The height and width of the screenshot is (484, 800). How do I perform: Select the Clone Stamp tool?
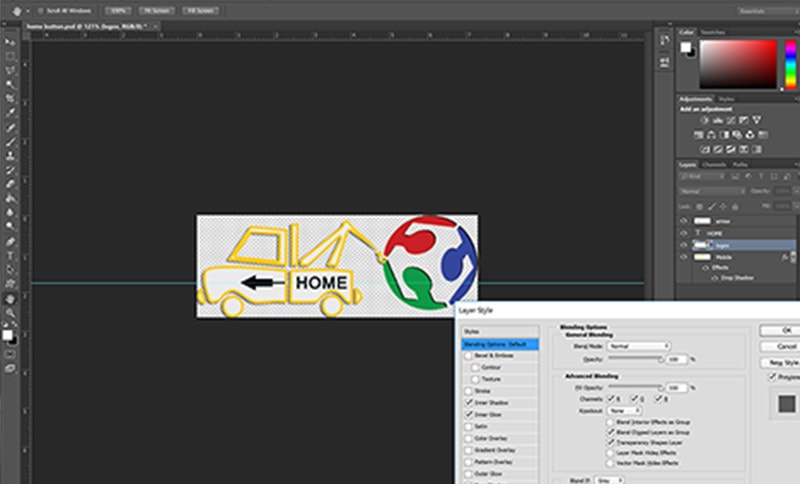10,156
